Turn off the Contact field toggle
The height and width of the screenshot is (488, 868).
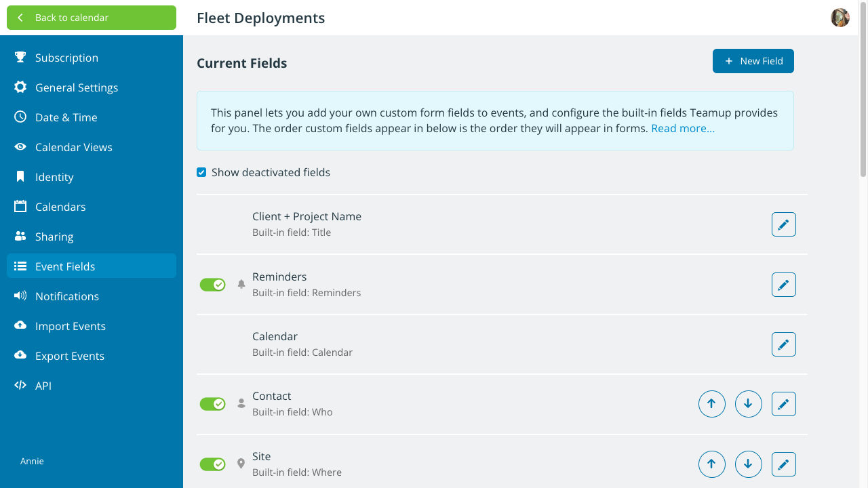pos(212,404)
